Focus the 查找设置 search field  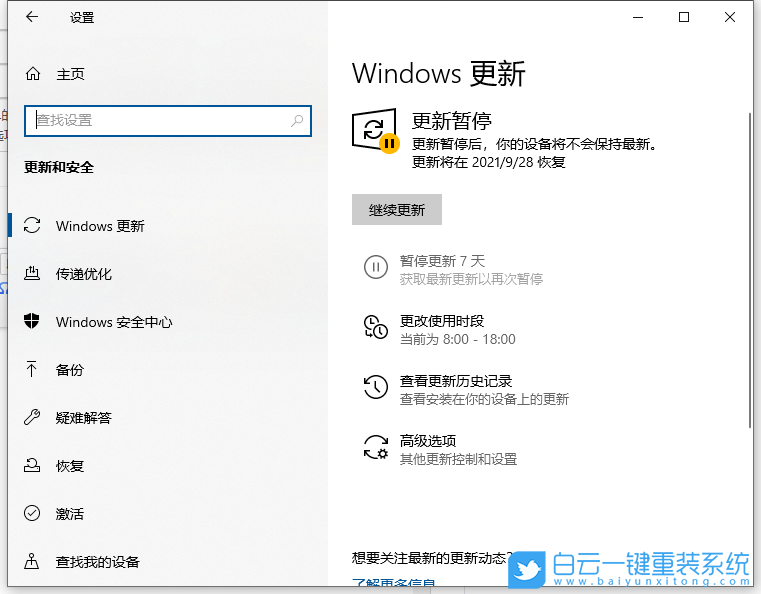[x=167, y=120]
